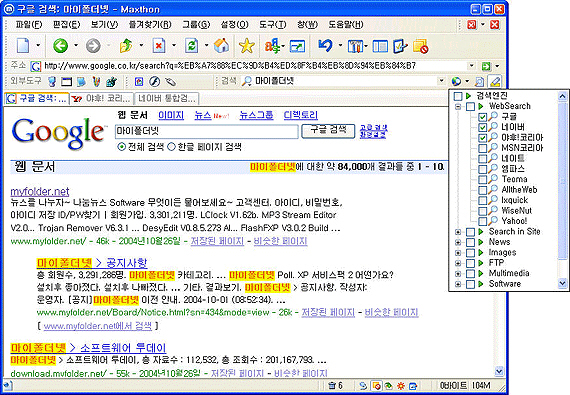Expand the Search in Site node

point(458,232)
